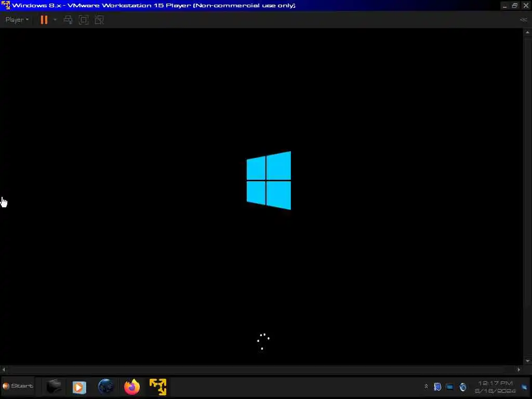
Task: Click the vertical scrollbar down arrow
Action: 527,361
